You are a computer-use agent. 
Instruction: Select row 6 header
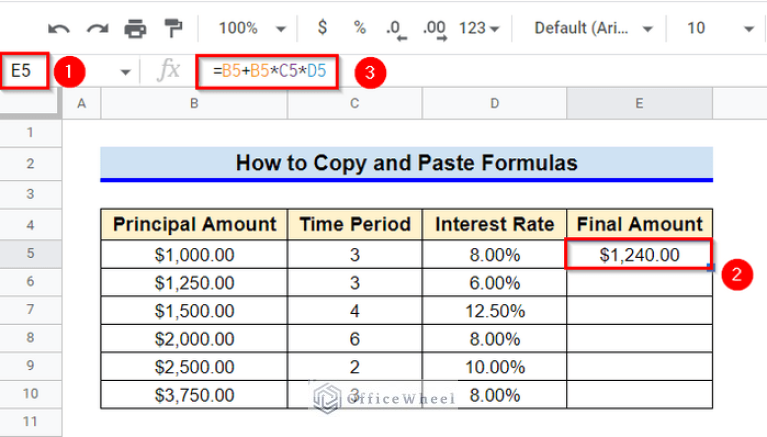pos(30,282)
